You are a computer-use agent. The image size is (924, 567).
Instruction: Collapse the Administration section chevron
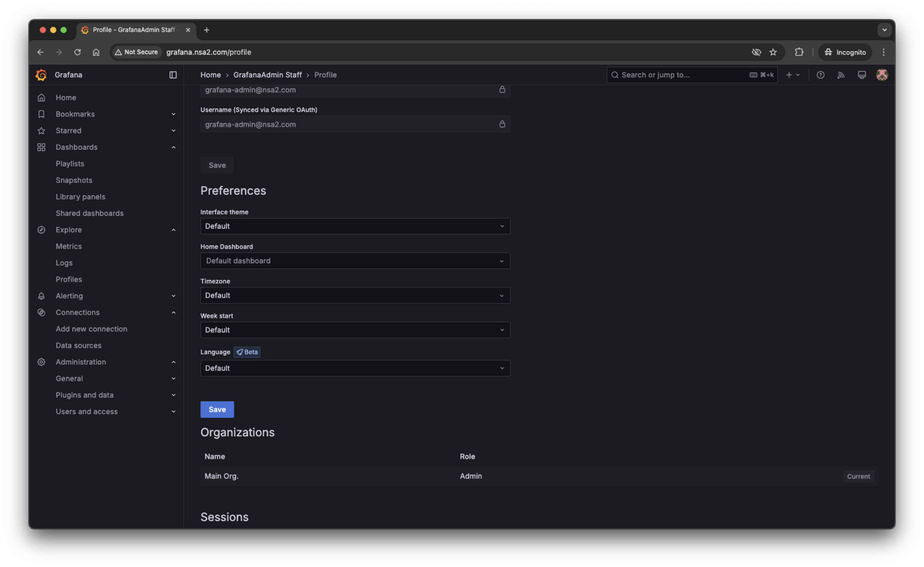pos(173,362)
